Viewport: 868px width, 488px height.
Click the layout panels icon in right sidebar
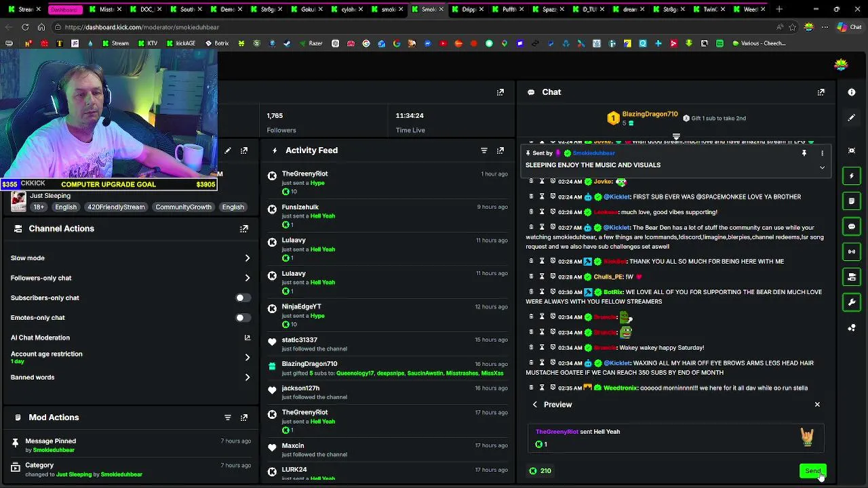[x=852, y=277]
